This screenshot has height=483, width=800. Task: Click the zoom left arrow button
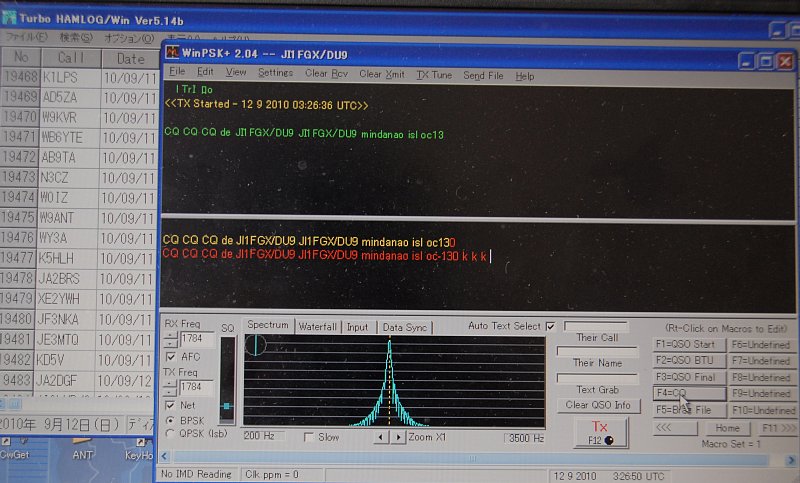coord(381,437)
